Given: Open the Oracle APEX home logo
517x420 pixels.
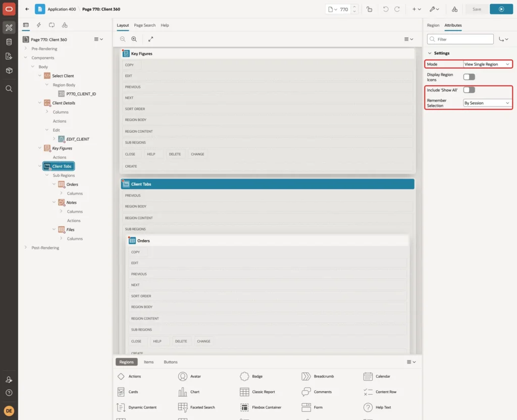Looking at the screenshot, I should (9, 9).
